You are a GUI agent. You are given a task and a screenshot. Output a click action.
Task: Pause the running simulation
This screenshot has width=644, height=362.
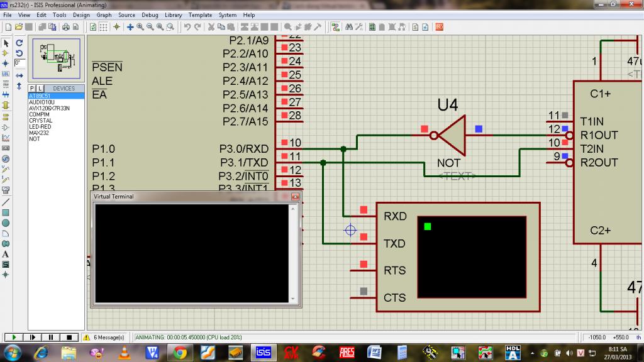click(x=52, y=337)
